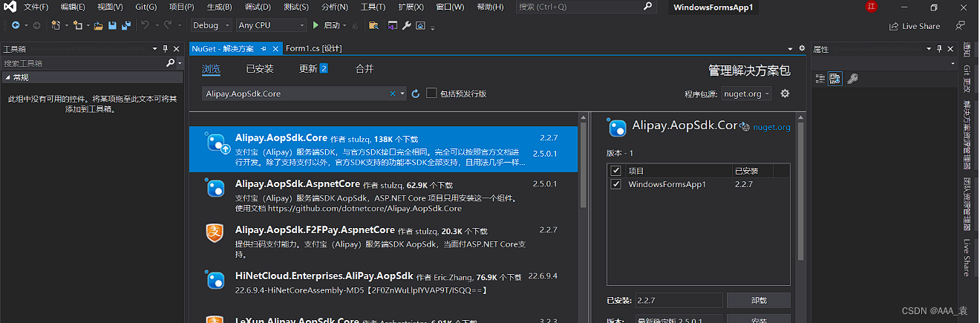
Task: Switch to the Installed (已安装) tab
Action: [260, 69]
